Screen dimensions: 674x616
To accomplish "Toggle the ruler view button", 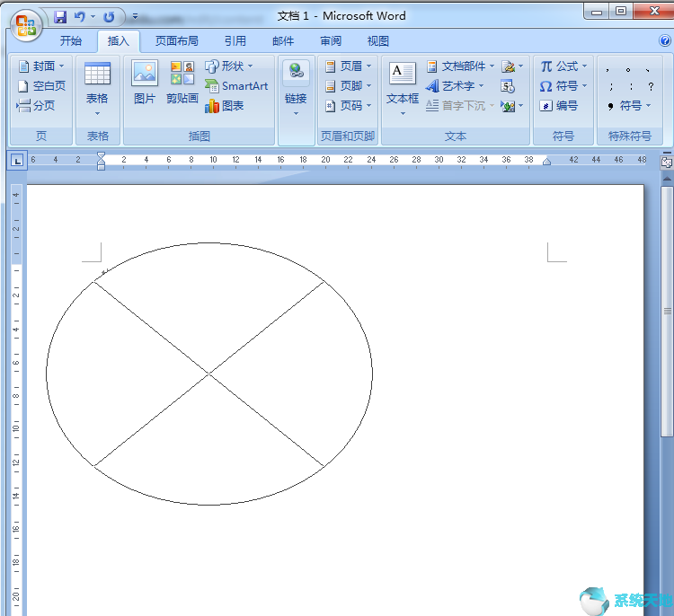I will 667,162.
